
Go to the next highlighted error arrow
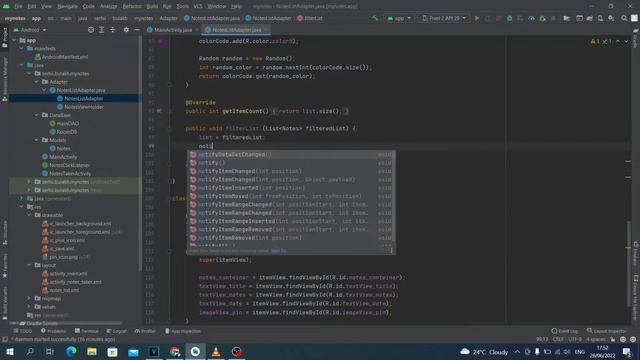point(626,41)
